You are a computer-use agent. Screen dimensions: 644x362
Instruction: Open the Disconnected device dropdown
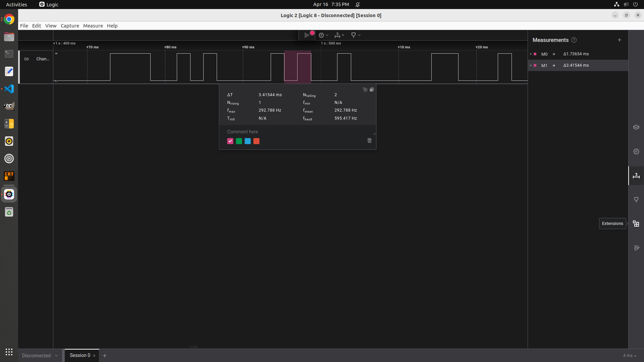[x=40, y=356]
